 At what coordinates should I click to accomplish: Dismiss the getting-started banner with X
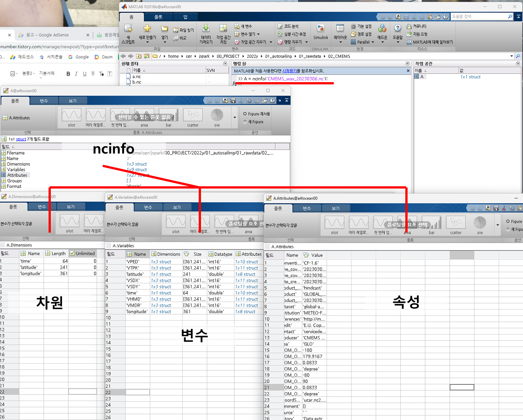coord(408,71)
